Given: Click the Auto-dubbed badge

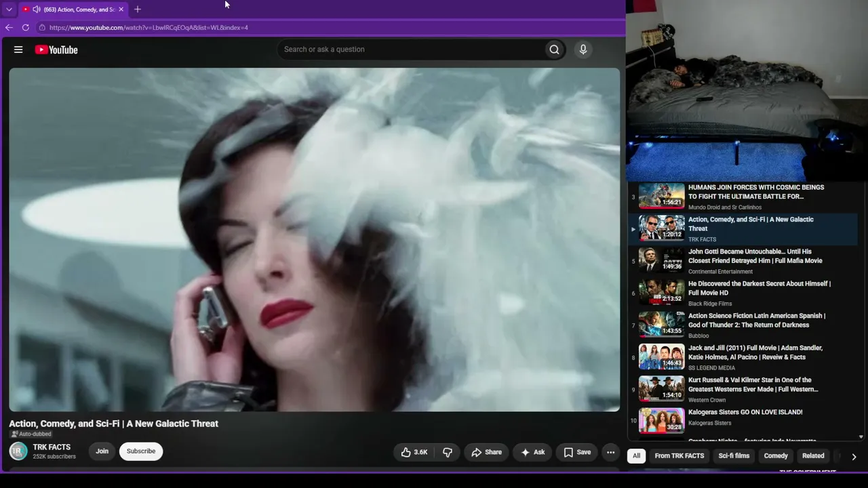Looking at the screenshot, I should click(31, 434).
